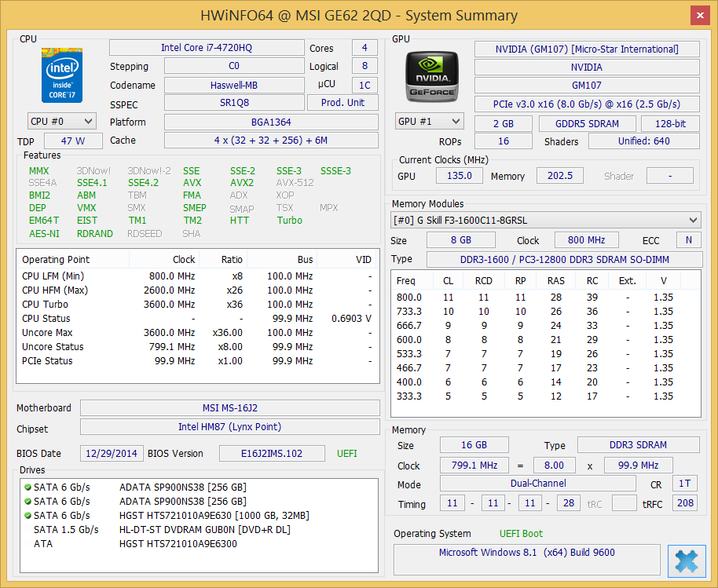
Task: Select the Operating Point column header
Action: (73, 259)
